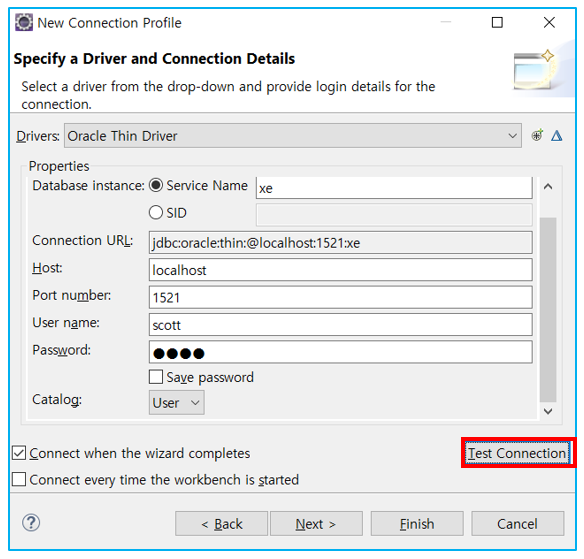The image size is (584, 559).
Task: Click the Connection URL field
Action: pyautogui.click(x=340, y=242)
